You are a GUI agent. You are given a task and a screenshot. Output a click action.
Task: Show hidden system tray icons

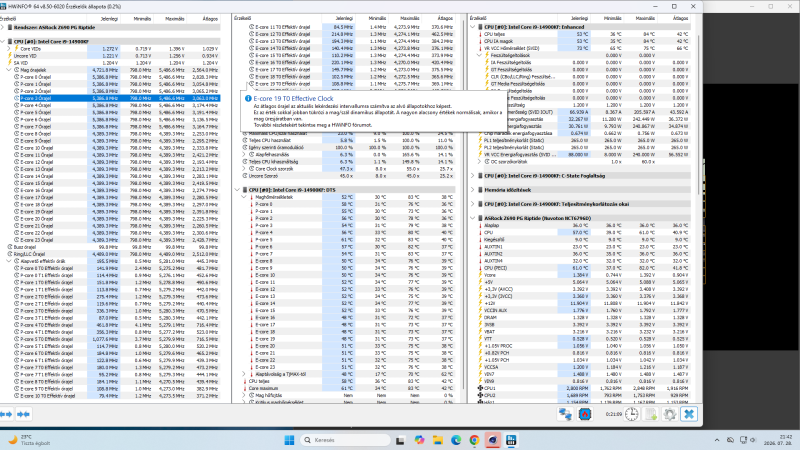(717, 440)
